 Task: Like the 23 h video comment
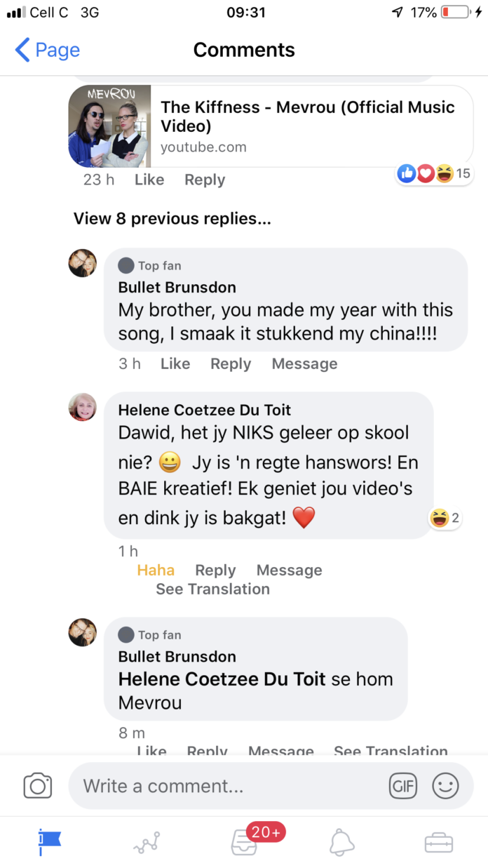click(x=149, y=180)
